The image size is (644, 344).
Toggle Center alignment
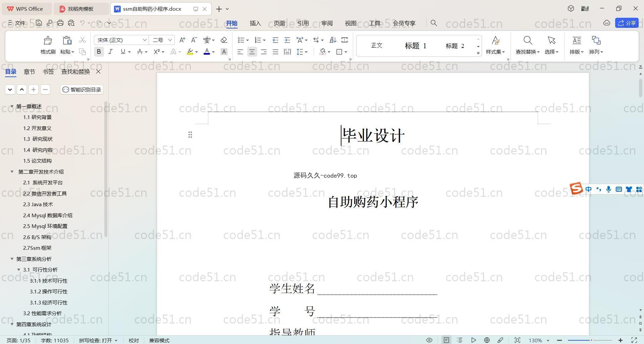pyautogui.click(x=252, y=52)
